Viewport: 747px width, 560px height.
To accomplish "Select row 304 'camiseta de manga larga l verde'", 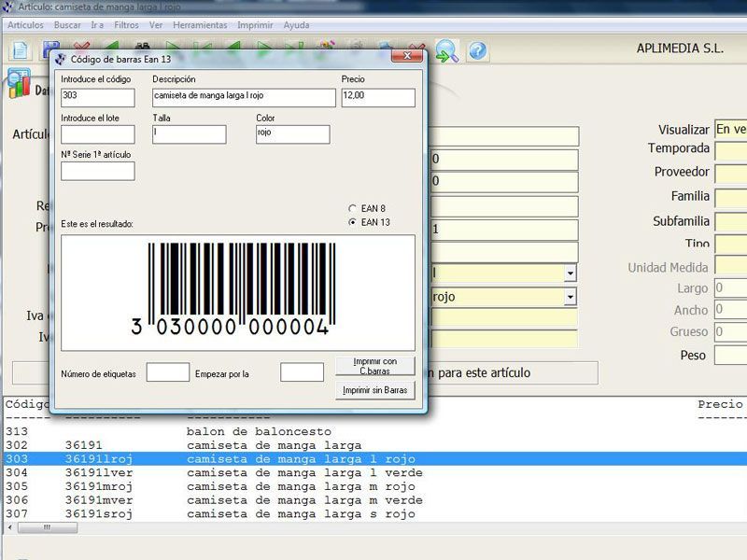I will tap(373, 473).
